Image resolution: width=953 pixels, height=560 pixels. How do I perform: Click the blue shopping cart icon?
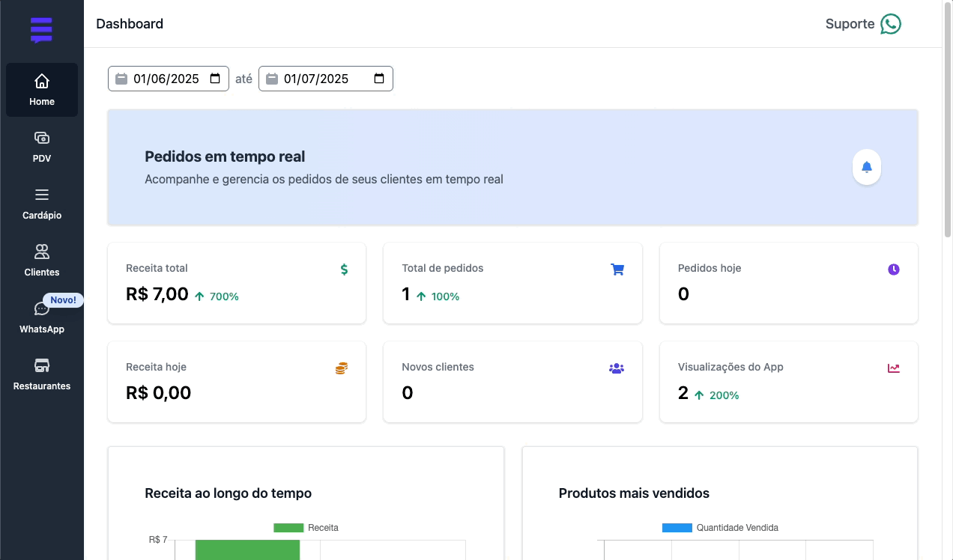coord(617,270)
